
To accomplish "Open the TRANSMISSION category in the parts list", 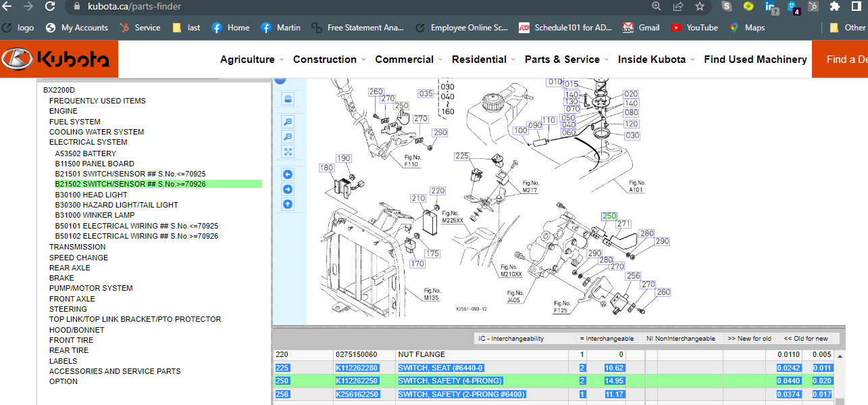I will [78, 247].
